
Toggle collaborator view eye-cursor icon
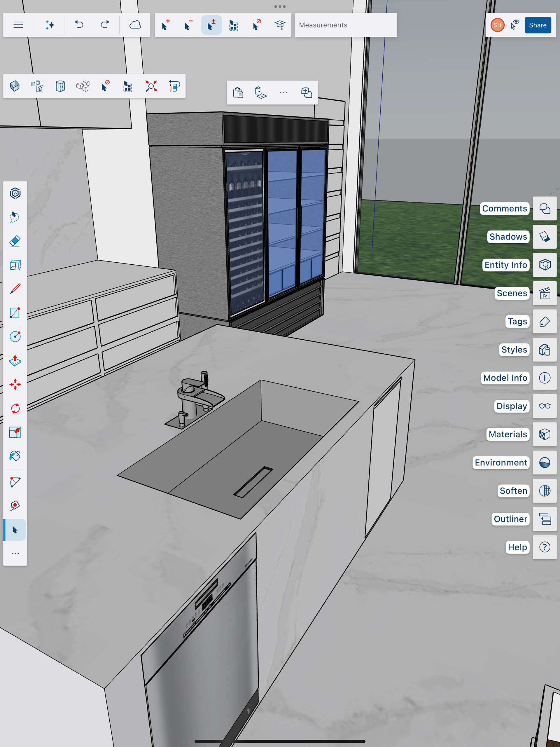(515, 25)
